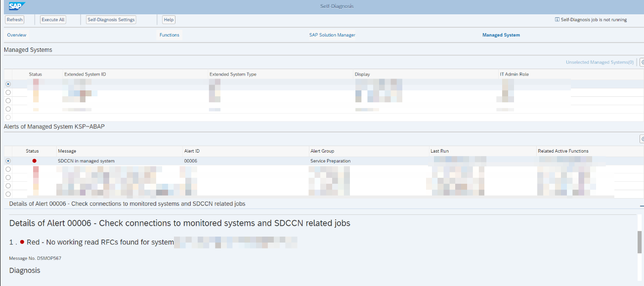The height and width of the screenshot is (286, 644).
Task: Open settings gear of the Alerts table
Action: pyautogui.click(x=642, y=139)
